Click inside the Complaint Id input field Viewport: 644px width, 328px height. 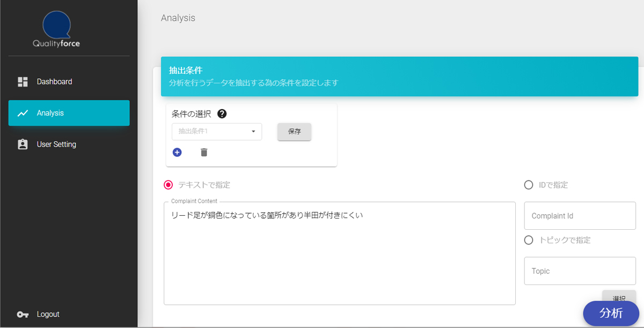point(580,215)
